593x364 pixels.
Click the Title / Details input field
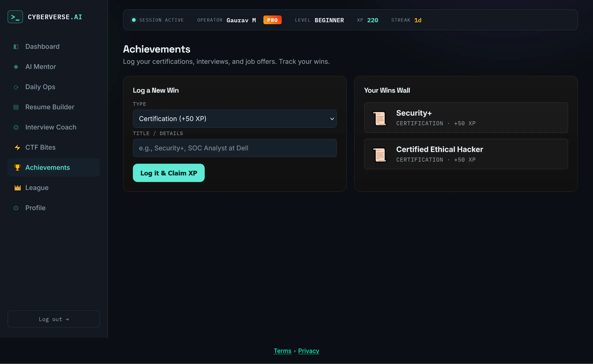coord(235,148)
